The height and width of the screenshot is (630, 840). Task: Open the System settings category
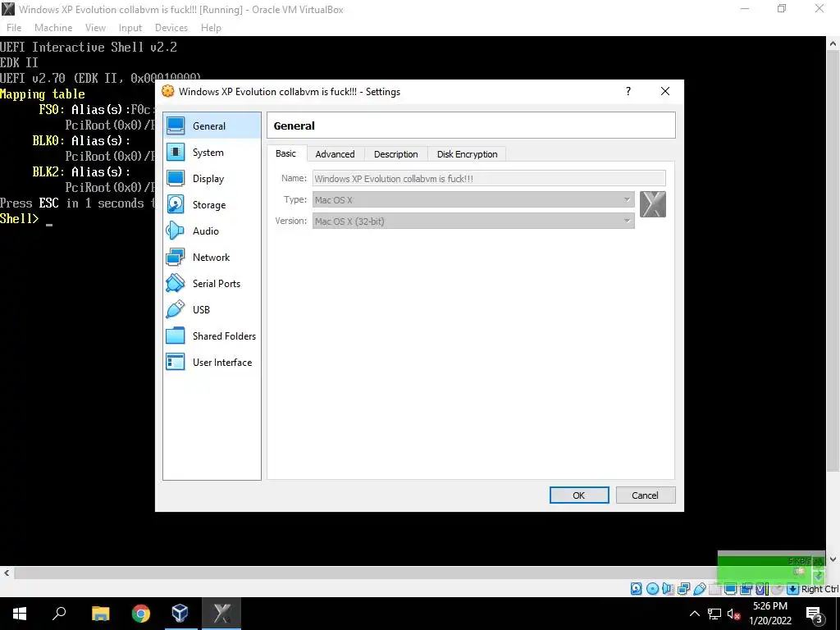coord(212,152)
